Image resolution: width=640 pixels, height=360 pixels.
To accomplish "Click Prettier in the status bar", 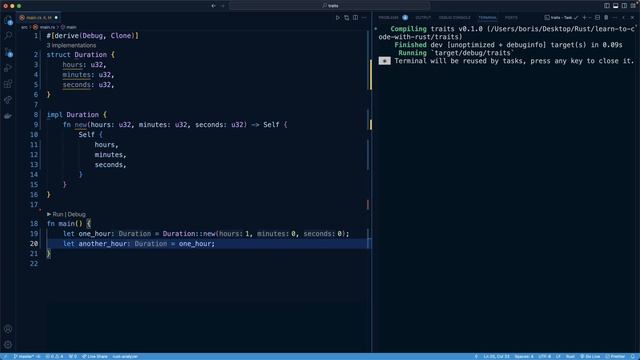I will pyautogui.click(x=615, y=356).
